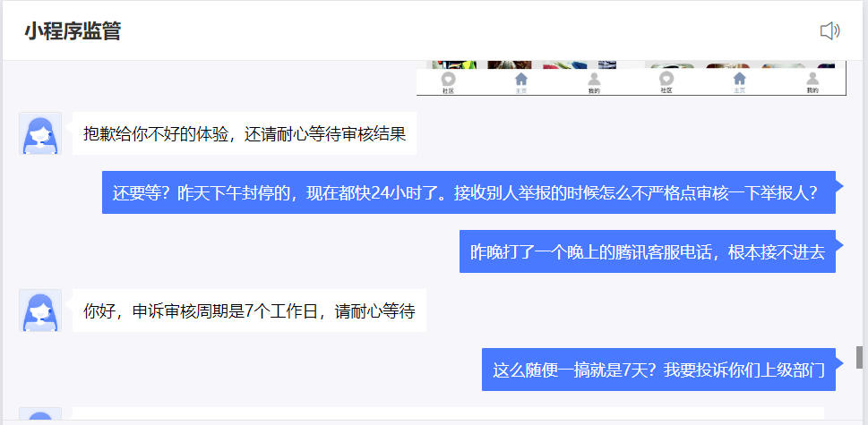Click the agent avatar beside the 抱歉给你不好的体验 message

click(x=40, y=133)
